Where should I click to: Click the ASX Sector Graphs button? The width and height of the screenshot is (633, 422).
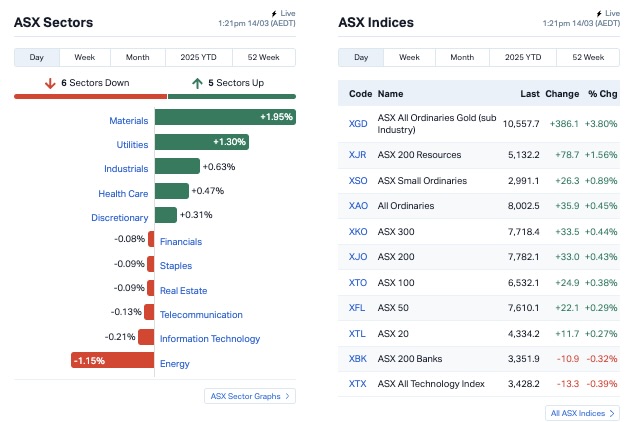pyautogui.click(x=250, y=396)
